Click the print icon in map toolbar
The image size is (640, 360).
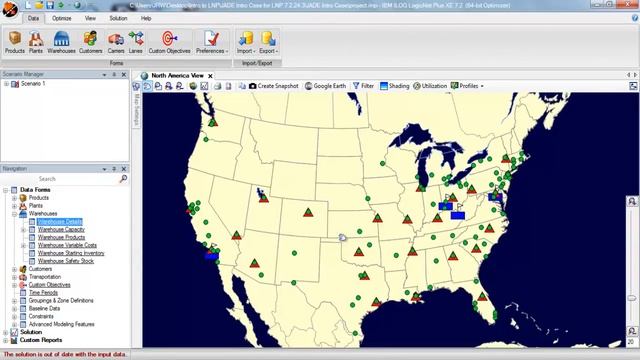[218, 86]
